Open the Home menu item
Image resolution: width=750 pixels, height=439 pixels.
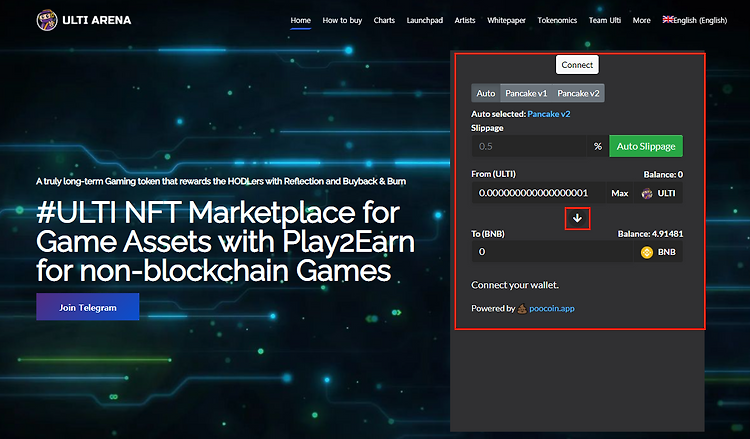pos(300,20)
